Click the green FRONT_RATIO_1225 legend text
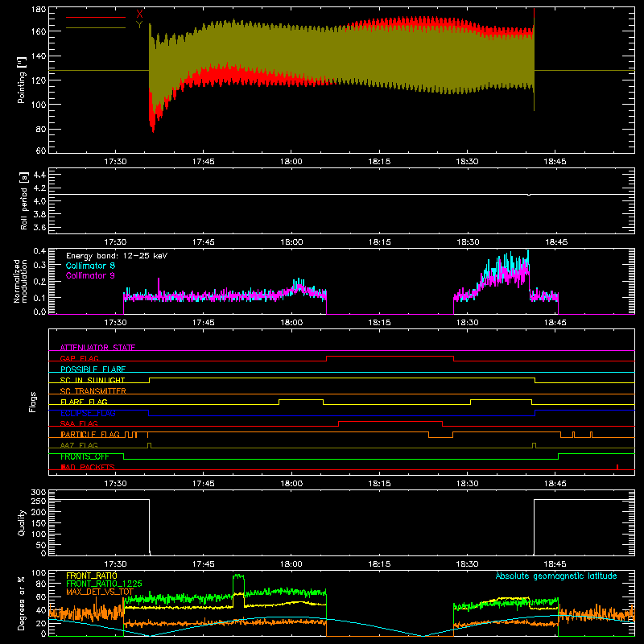The height and width of the screenshot is (644, 644). pyautogui.click(x=104, y=584)
